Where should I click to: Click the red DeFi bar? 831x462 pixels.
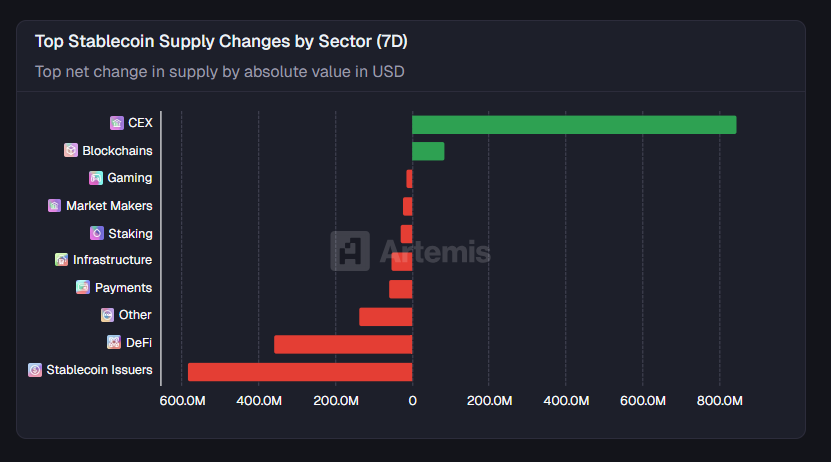tap(343, 344)
